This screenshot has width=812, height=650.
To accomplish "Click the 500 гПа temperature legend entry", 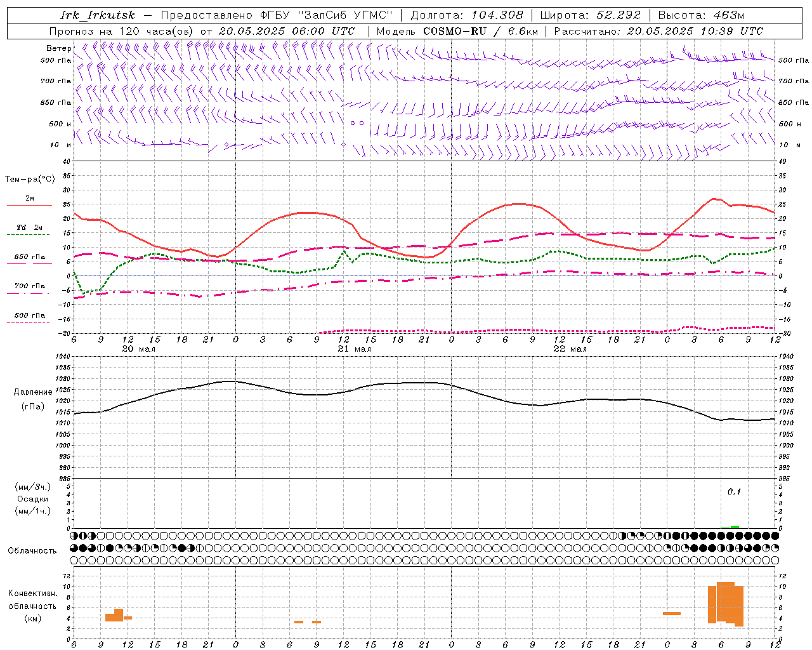I will click(x=30, y=315).
